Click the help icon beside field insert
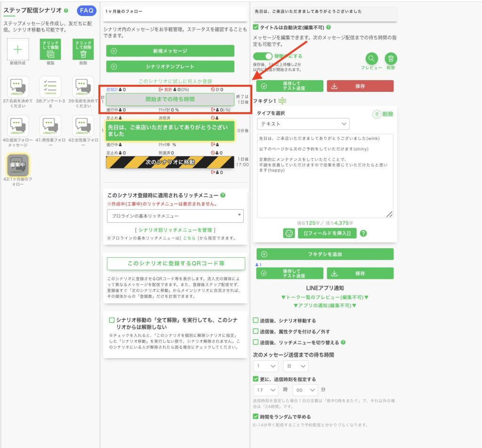This screenshot has height=448, width=482. 363,233
